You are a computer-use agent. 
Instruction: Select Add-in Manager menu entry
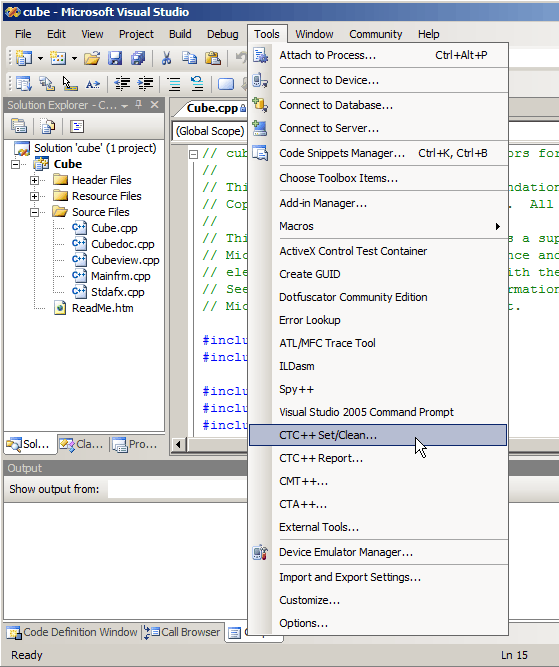(323, 203)
